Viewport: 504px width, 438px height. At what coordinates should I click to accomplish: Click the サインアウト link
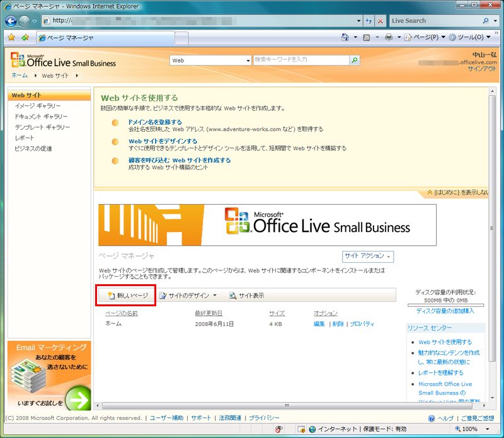482,69
